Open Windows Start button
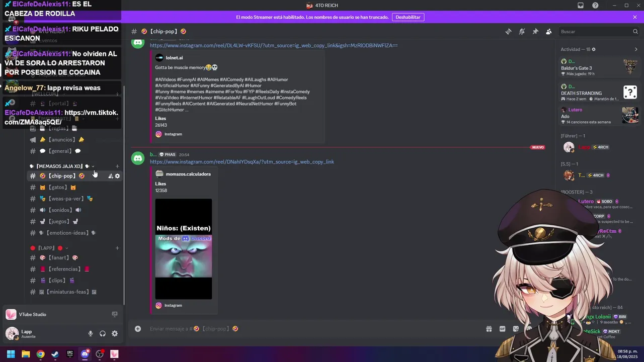 [11, 354]
